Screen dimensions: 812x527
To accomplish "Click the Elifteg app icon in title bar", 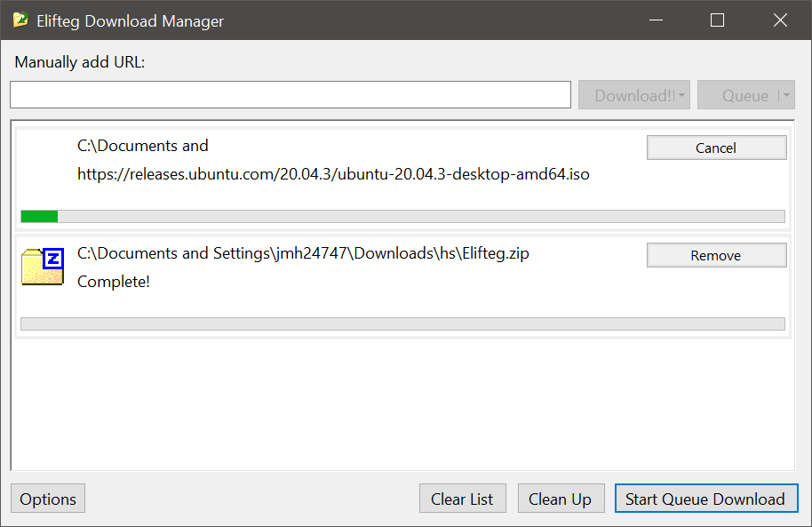I will click(x=20, y=20).
